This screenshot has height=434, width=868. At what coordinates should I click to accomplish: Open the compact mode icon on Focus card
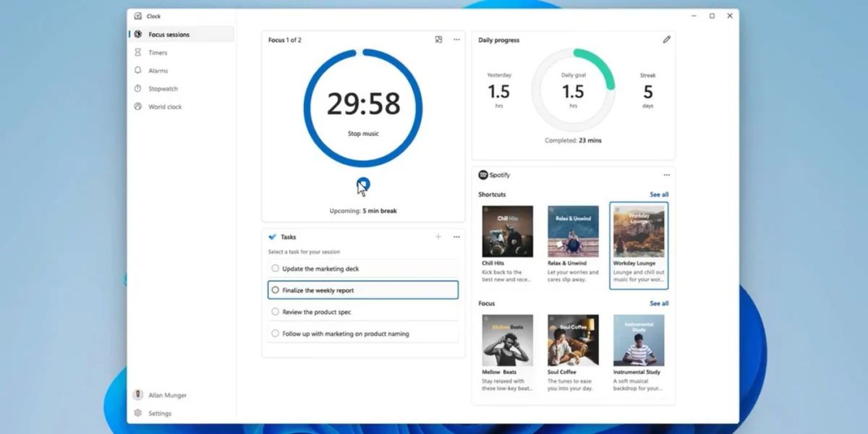click(x=438, y=40)
